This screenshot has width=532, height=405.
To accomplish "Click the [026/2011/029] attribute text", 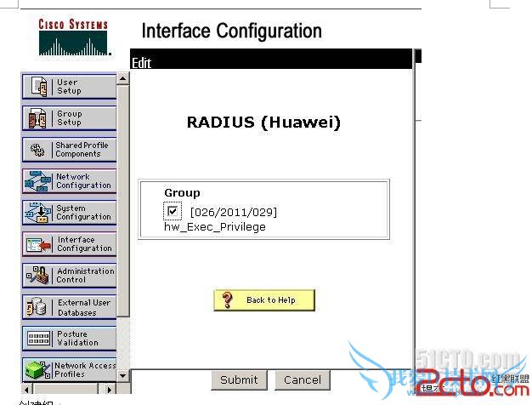I will tap(234, 213).
